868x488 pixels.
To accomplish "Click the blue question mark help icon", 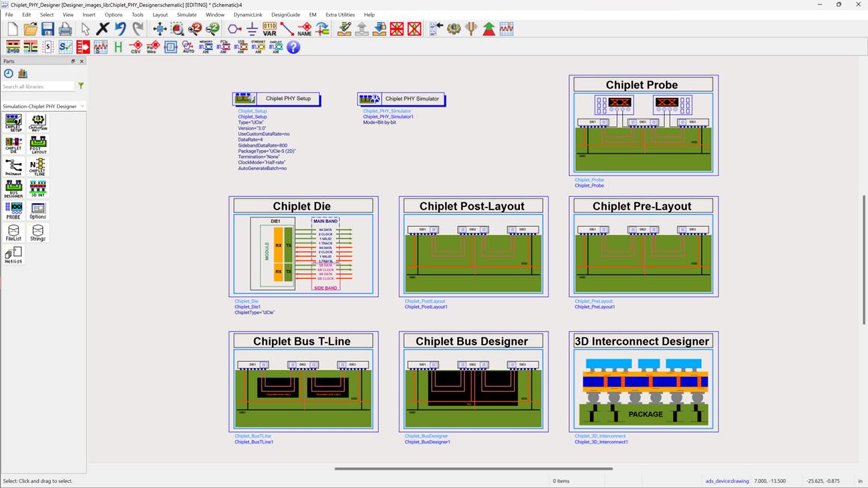I will click(x=293, y=47).
